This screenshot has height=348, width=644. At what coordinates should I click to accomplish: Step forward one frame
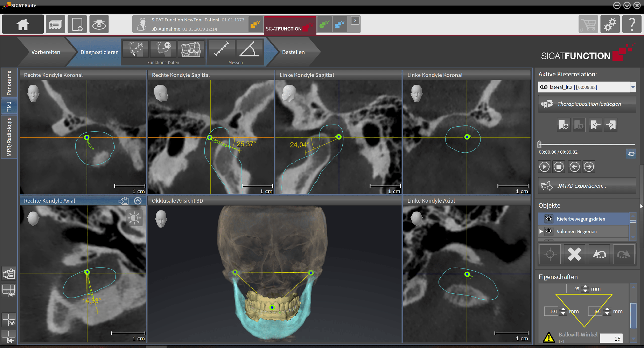589,167
